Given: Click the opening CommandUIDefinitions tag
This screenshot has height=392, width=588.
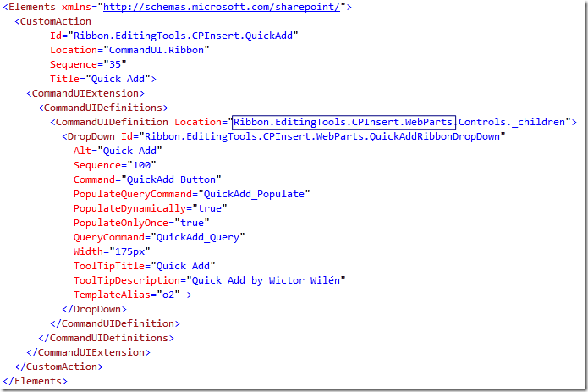Looking at the screenshot, I should click(x=103, y=108).
